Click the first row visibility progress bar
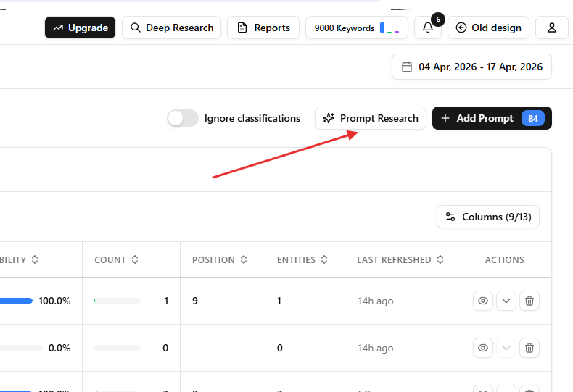Viewport: 573px width, 392px height. click(16, 301)
